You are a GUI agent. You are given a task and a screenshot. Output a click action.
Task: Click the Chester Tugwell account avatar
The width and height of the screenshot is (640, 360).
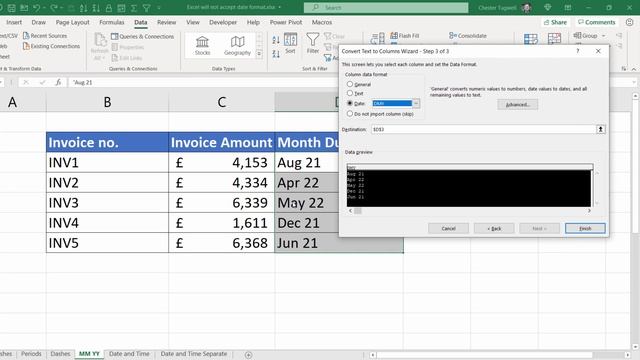pyautogui.click(x=527, y=8)
